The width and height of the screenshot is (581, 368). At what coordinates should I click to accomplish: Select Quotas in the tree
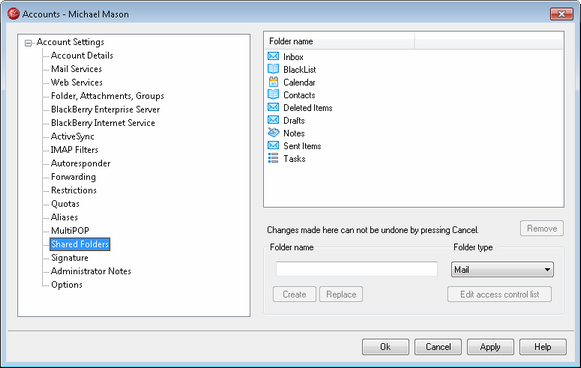pos(65,204)
